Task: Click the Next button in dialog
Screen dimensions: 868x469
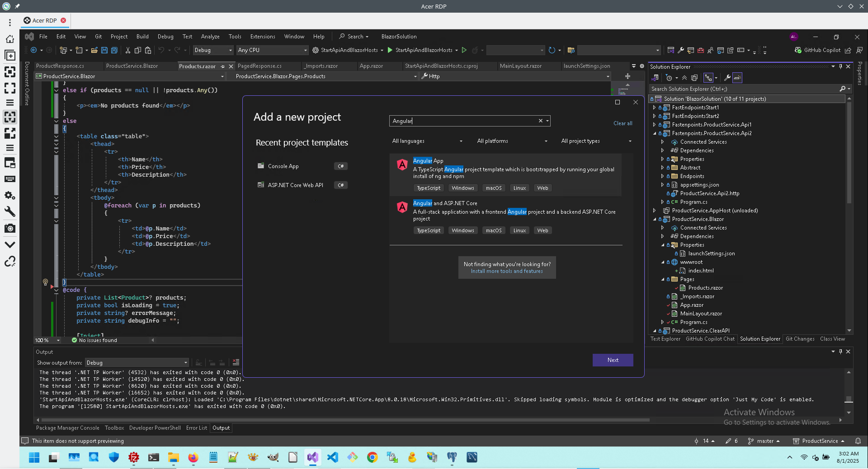Action: [x=613, y=360]
